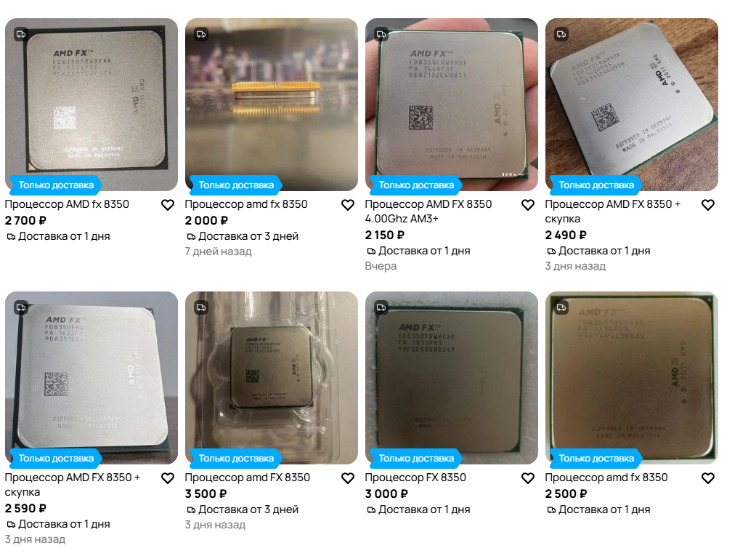This screenshot has height=556, width=756.
Task: Open 'Процессор FX 8350' listing title
Action: click(x=415, y=478)
